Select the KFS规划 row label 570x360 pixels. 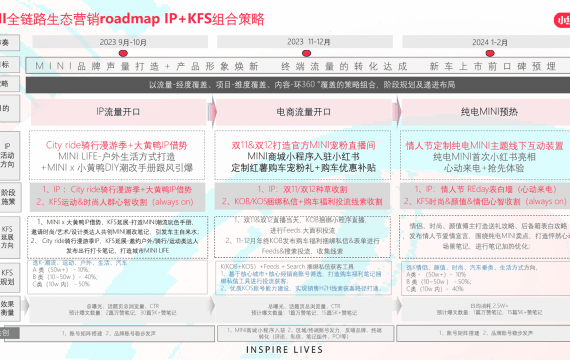click(x=9, y=277)
